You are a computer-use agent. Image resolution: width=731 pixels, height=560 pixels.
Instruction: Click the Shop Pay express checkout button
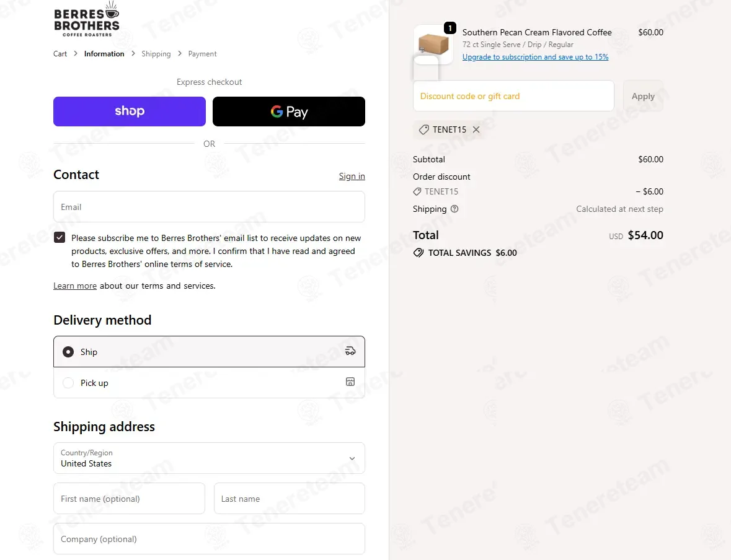tap(130, 112)
